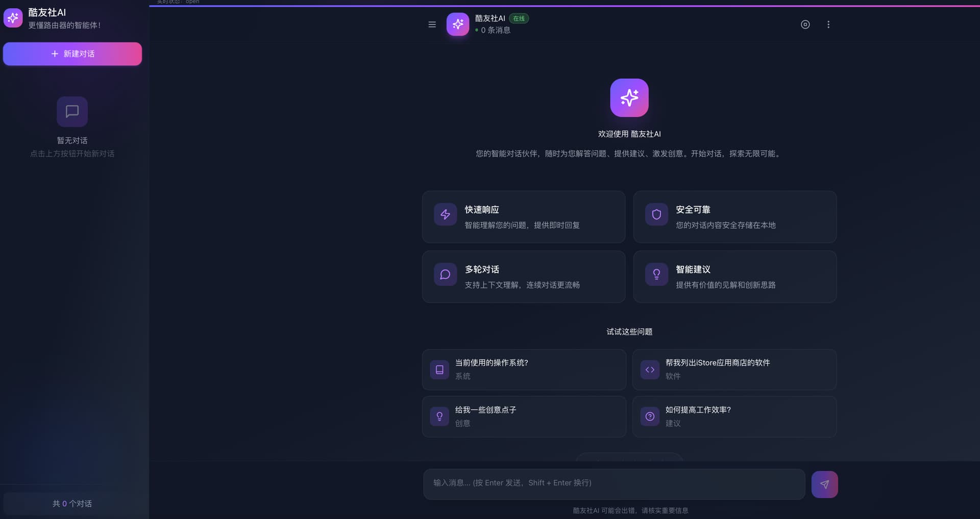Screen dimensions: 980x519
Task: Click the 提供有价值的见解和创新思路 description
Action: click(726, 285)
